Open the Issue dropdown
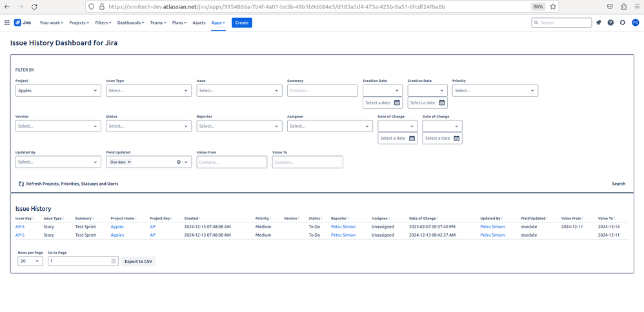This screenshot has height=312, width=644. click(239, 91)
